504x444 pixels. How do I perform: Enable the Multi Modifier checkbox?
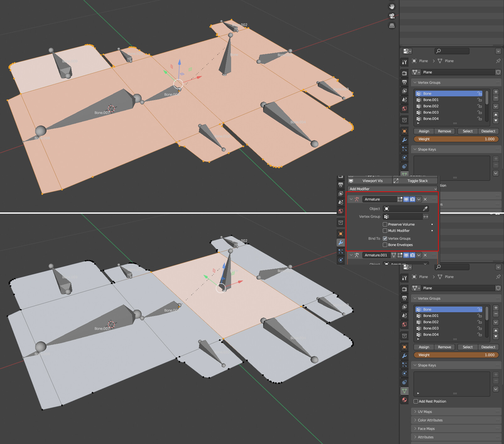tap(385, 231)
